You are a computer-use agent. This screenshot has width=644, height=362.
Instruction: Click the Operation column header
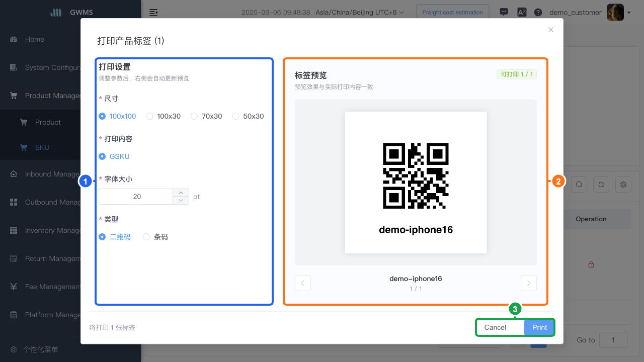(x=591, y=219)
